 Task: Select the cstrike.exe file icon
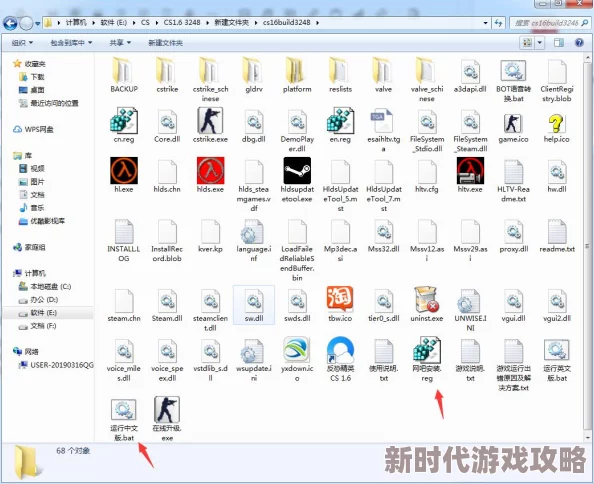[210, 125]
